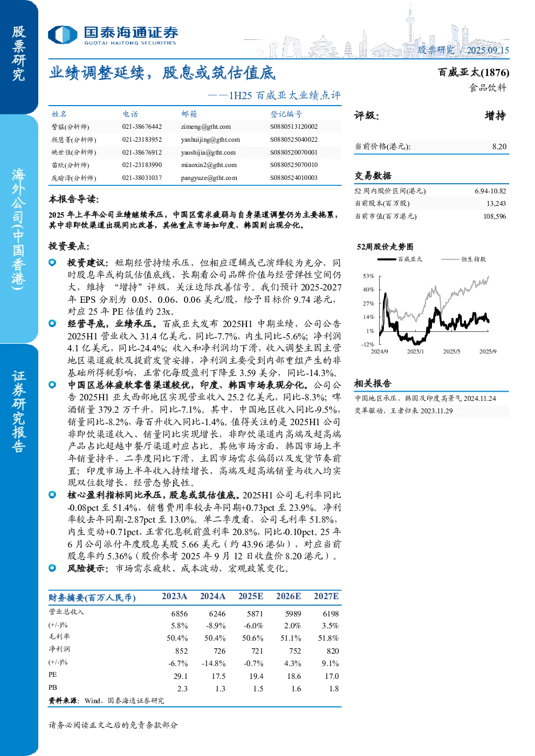
Task: Click the subtitle 1H25 百威亚太业绩点评
Action: pos(285,95)
